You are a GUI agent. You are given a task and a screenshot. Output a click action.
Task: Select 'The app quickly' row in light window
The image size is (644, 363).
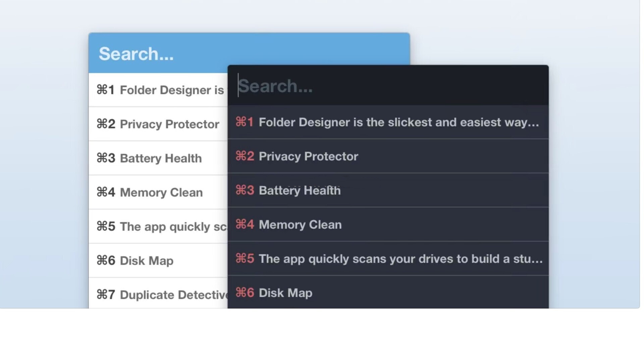tap(158, 226)
